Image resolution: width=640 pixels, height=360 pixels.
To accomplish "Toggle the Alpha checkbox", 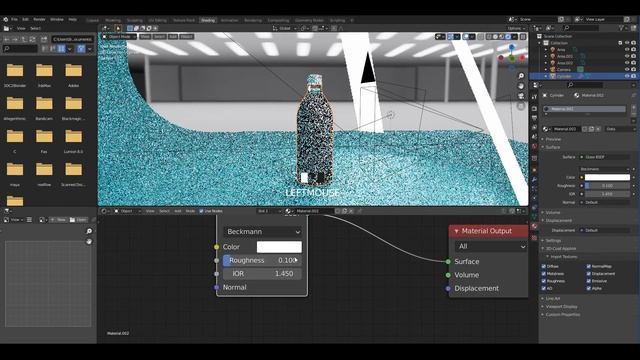I will click(589, 288).
